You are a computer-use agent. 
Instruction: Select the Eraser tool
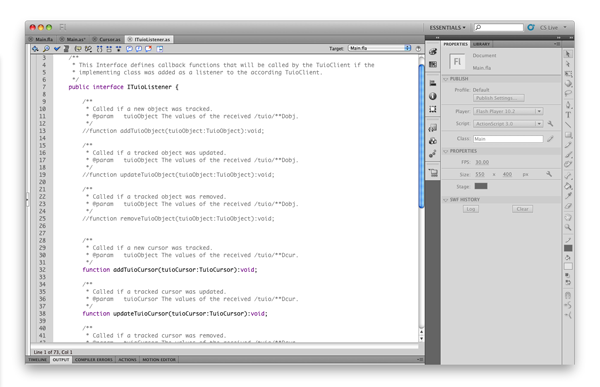[x=568, y=206]
